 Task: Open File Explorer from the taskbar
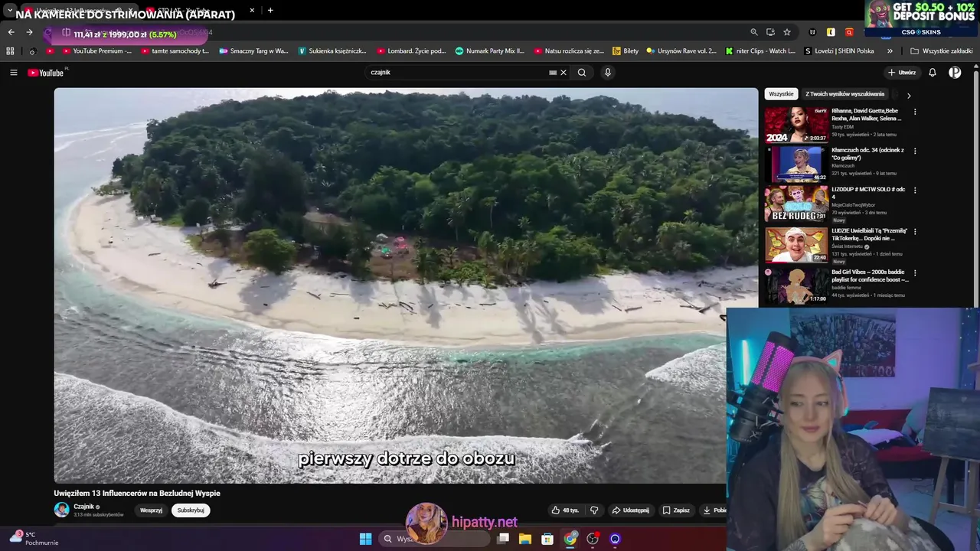525,539
